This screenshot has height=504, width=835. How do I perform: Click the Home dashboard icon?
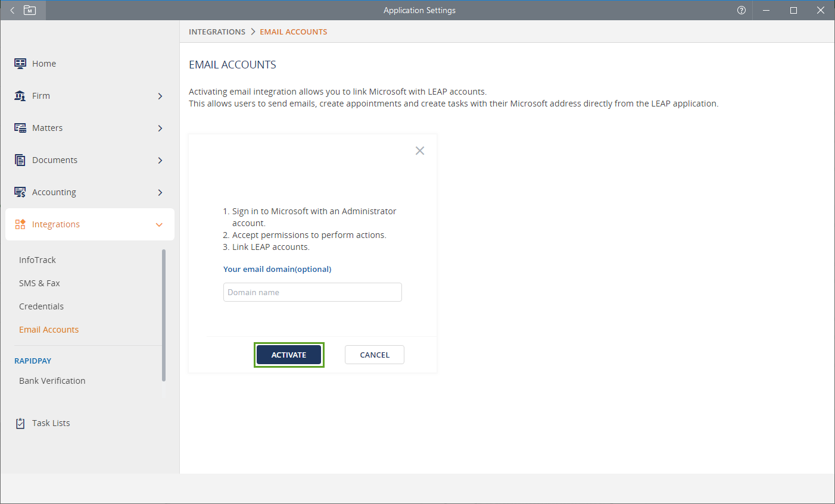[x=20, y=64]
